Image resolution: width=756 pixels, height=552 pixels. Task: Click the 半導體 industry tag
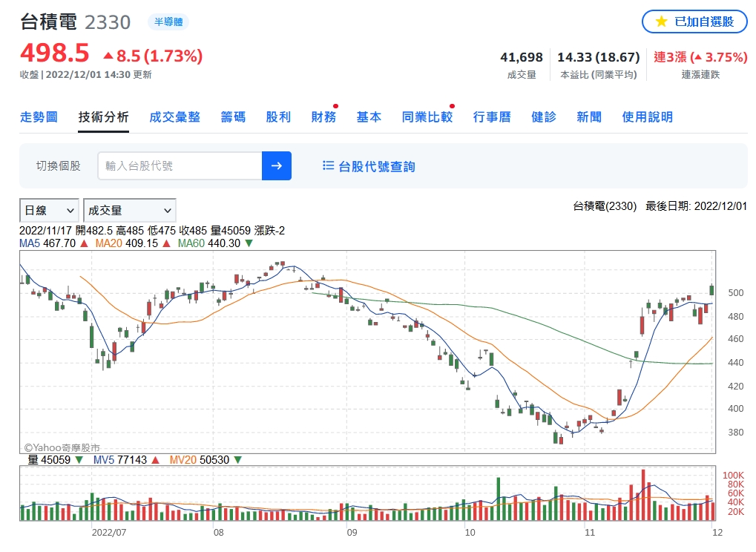tap(168, 22)
